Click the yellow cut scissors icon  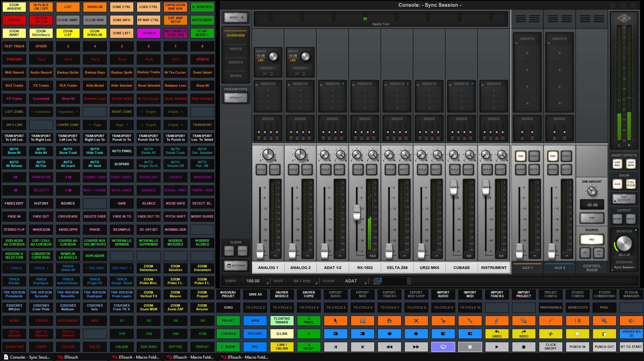[x=551, y=334]
